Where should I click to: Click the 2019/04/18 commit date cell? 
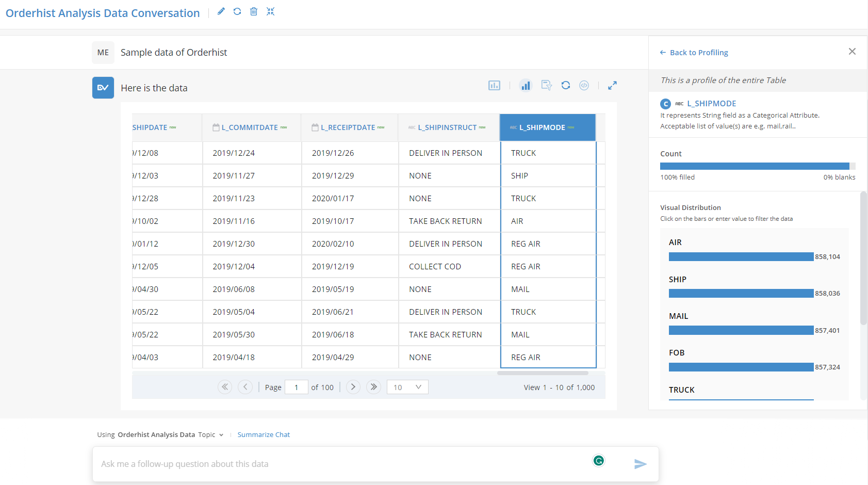(x=252, y=358)
